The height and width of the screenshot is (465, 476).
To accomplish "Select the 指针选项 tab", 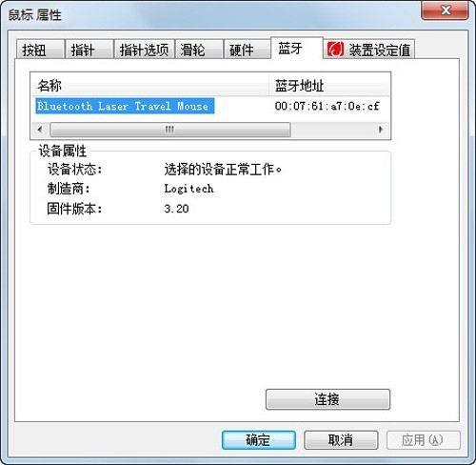I will tap(144, 50).
